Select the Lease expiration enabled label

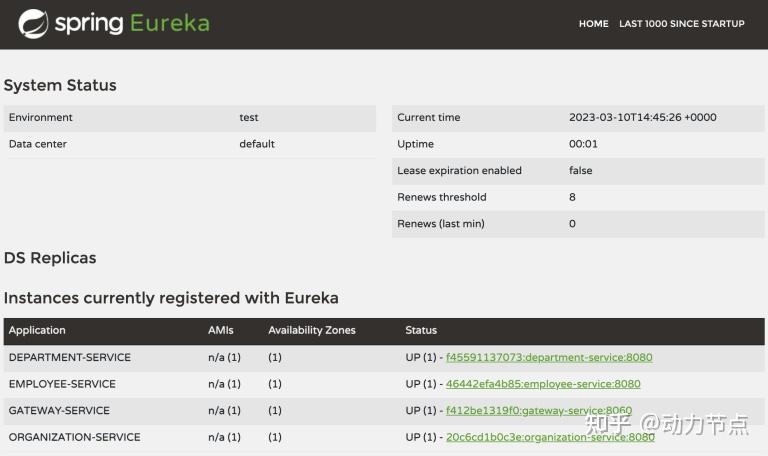(x=459, y=170)
